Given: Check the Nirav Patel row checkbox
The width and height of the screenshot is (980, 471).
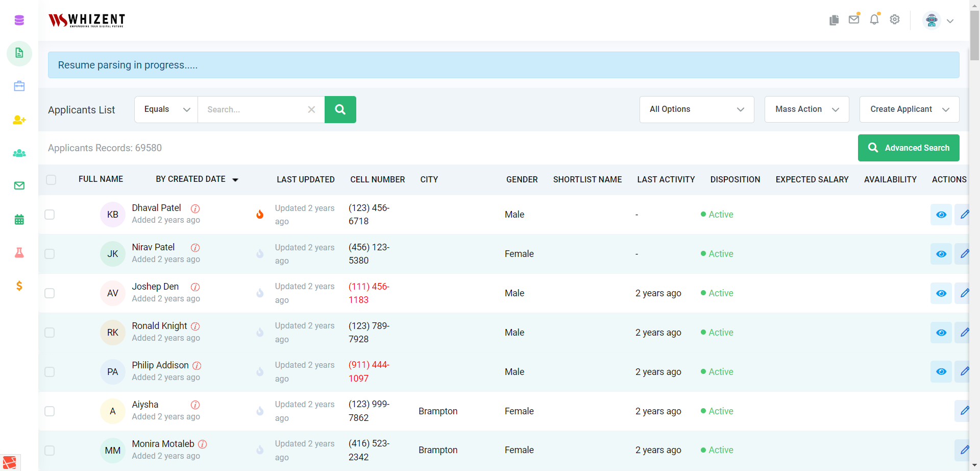Looking at the screenshot, I should pos(50,254).
